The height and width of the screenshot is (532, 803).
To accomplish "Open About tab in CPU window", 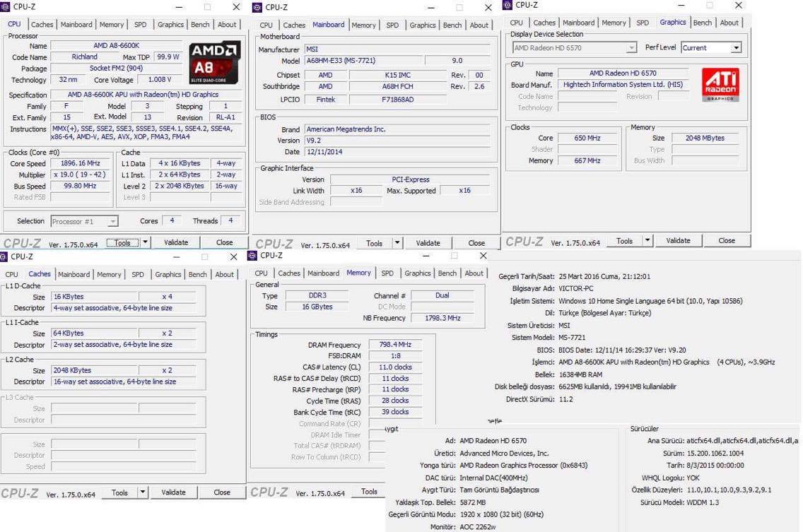I will 227,25.
